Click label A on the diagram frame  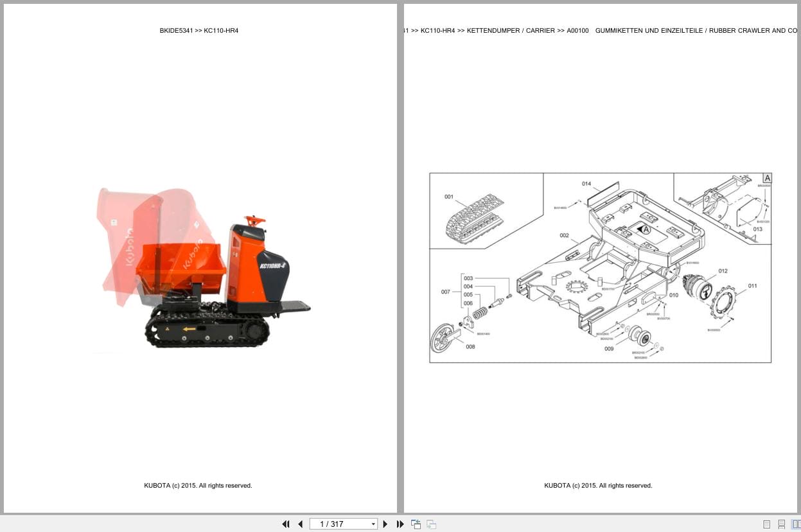tap(767, 177)
